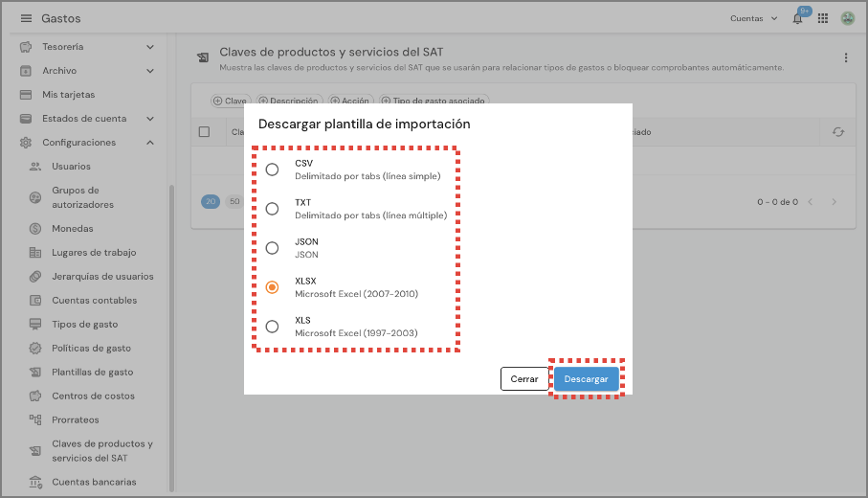This screenshot has height=498, width=868.
Task: Open Cuentas bancarias in sidebar
Action: (94, 483)
